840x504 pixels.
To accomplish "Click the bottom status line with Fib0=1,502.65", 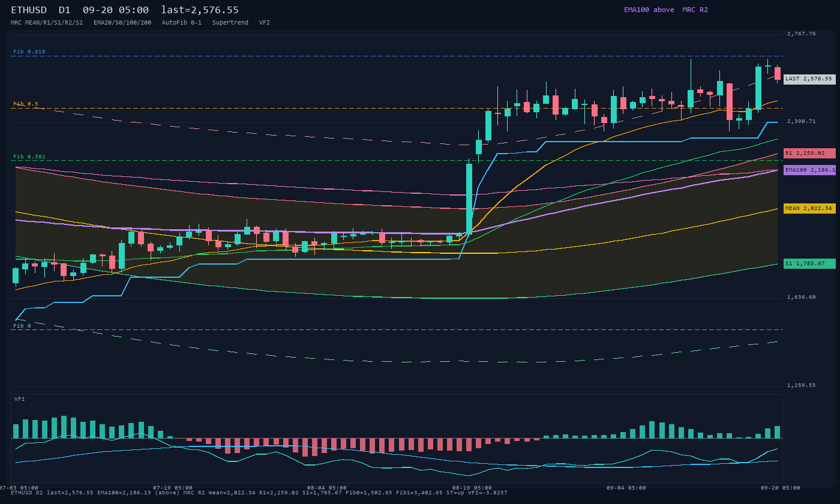I will (259, 493).
